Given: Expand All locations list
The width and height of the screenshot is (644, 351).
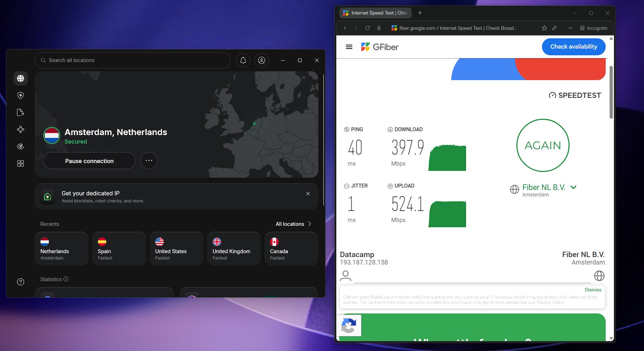Looking at the screenshot, I should tap(293, 224).
